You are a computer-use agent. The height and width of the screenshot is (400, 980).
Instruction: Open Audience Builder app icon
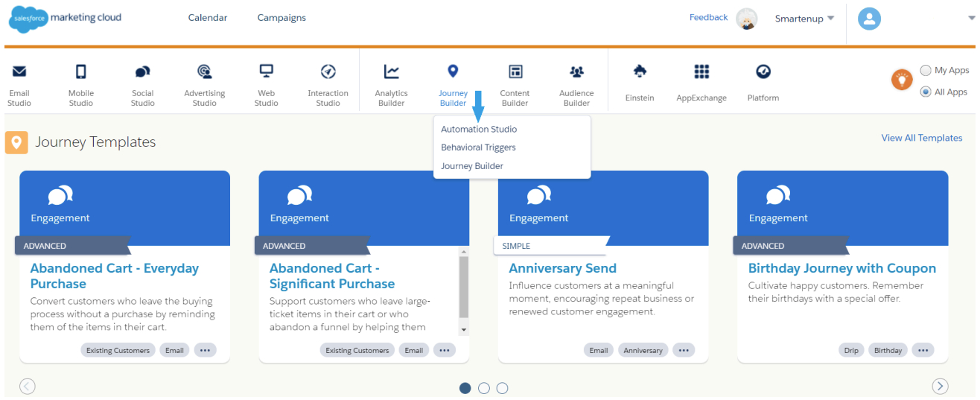click(x=576, y=72)
